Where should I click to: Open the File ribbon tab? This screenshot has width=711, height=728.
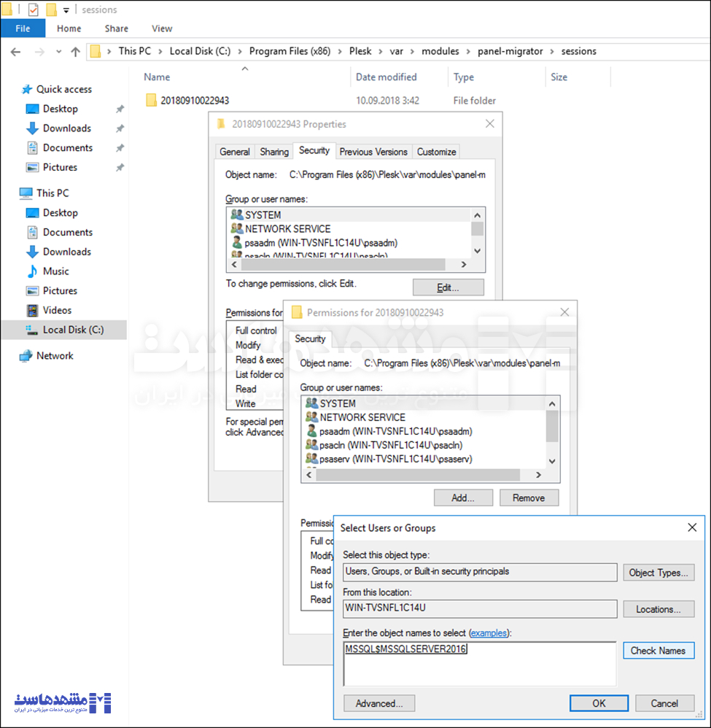tap(23, 28)
